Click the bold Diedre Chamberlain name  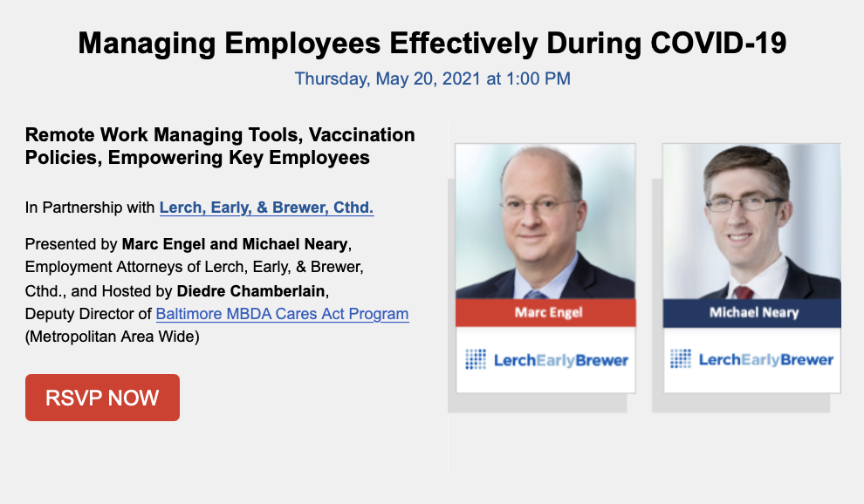click(x=250, y=291)
